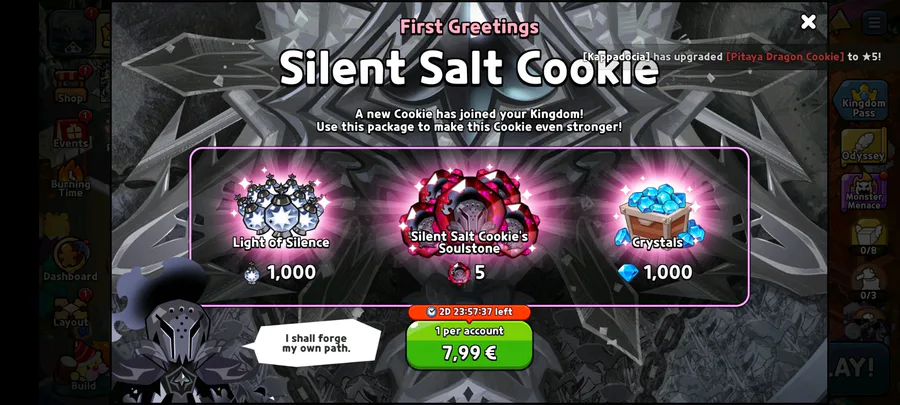The height and width of the screenshot is (405, 900).
Task: Tap the Light of Silence item icon
Action: coord(280,205)
